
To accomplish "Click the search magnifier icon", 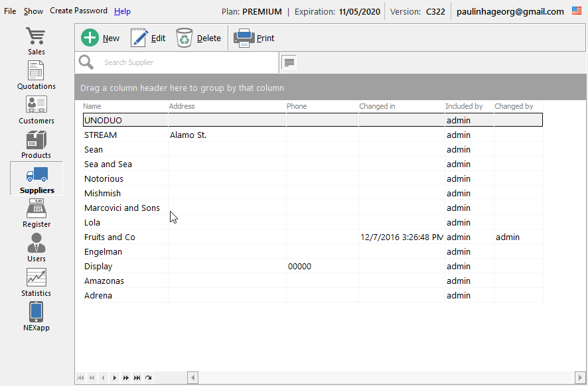I will 86,62.
